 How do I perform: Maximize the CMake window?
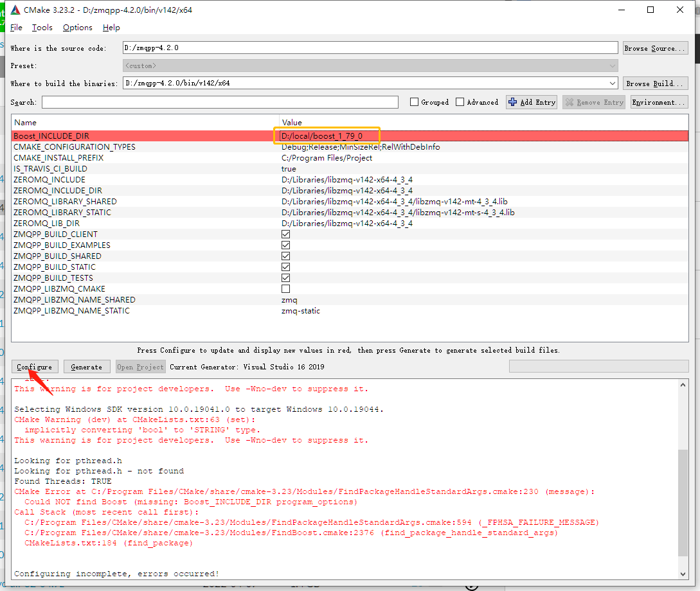tap(651, 10)
